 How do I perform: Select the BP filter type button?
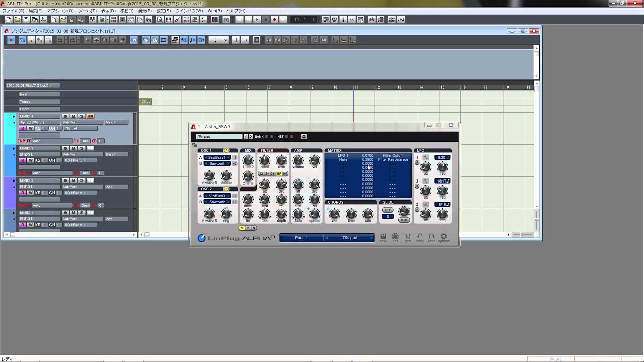point(279,174)
